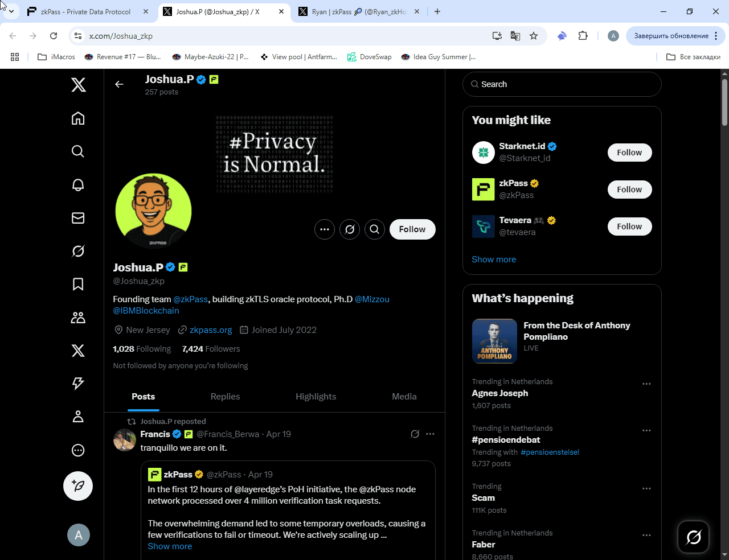Open the Все закладки folder
This screenshot has width=729, height=560.
click(x=694, y=57)
